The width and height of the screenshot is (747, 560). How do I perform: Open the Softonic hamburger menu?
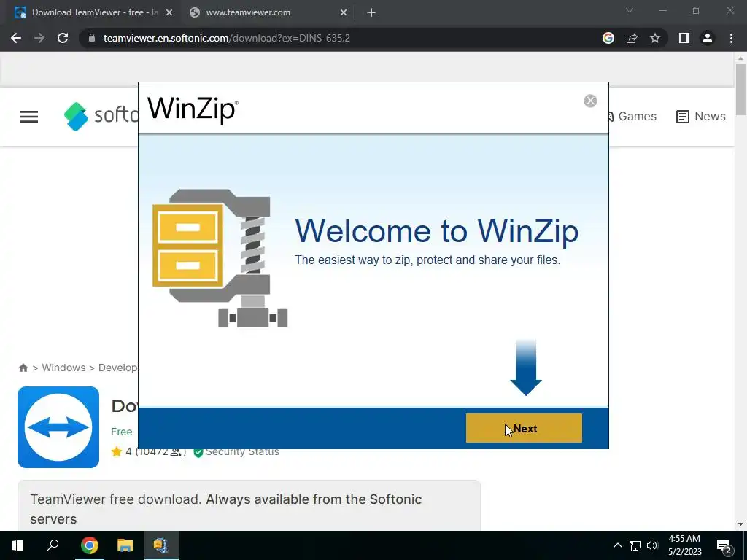(x=29, y=117)
